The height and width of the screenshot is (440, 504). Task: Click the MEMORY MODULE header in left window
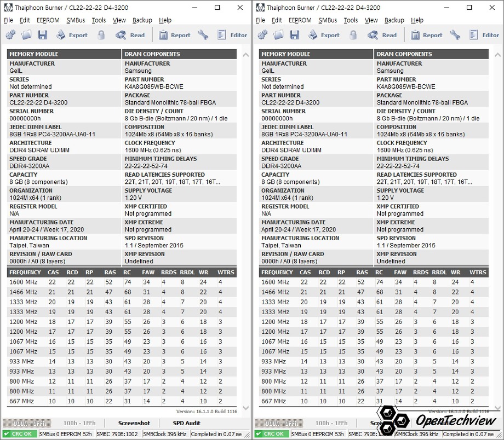click(64, 54)
